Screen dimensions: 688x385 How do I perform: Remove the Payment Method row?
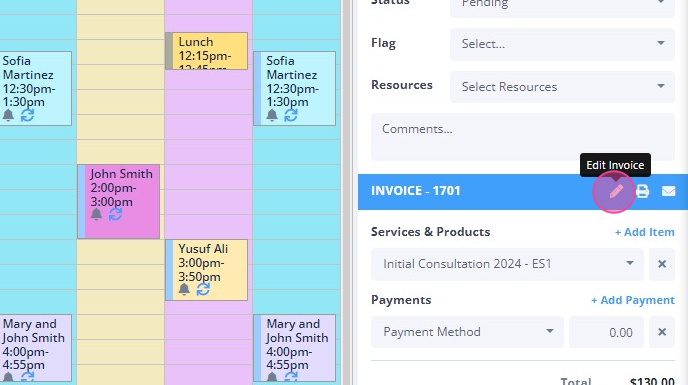pos(662,332)
